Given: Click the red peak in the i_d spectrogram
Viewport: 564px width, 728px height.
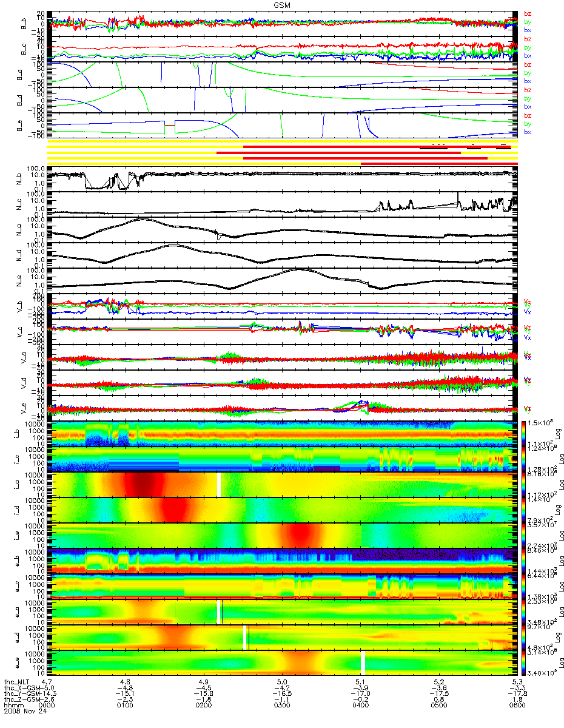Looking at the screenshot, I should point(176,510).
